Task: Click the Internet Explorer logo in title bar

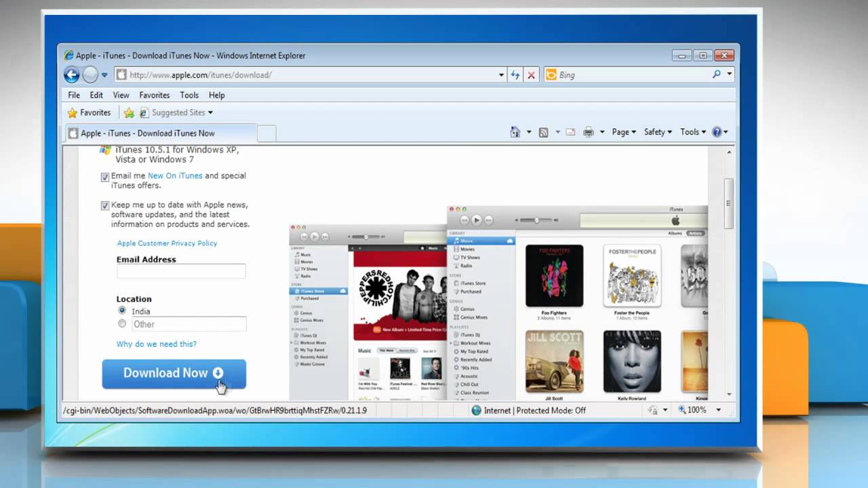Action: coord(68,56)
